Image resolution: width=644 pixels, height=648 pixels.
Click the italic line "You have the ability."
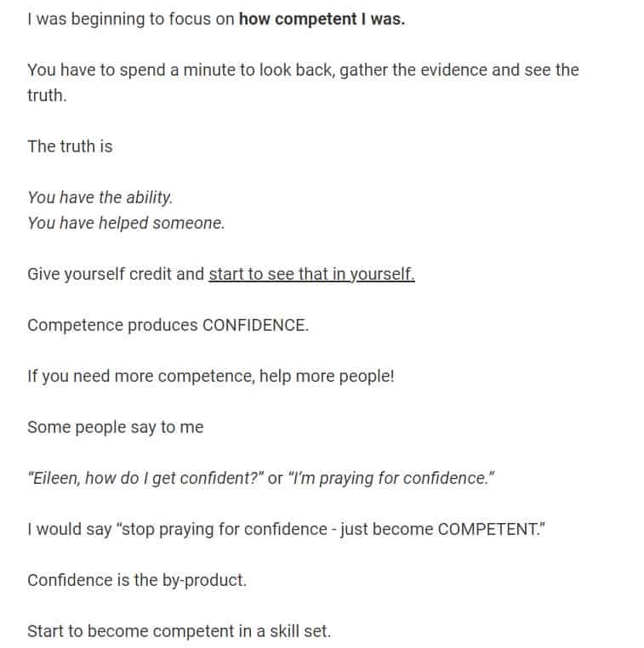click(x=100, y=197)
